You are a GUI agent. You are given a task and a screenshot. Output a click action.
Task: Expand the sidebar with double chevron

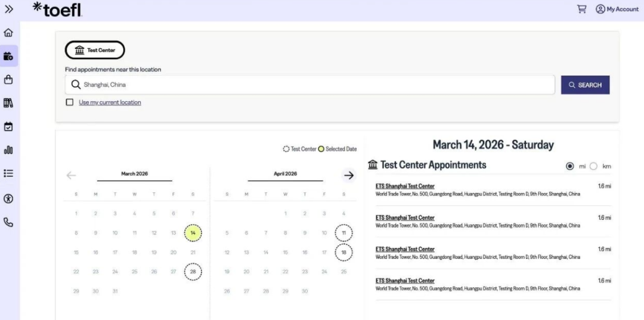(9, 9)
